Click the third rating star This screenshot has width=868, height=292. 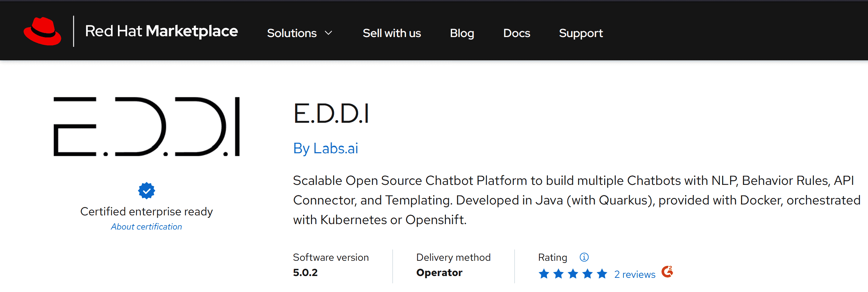(x=573, y=274)
